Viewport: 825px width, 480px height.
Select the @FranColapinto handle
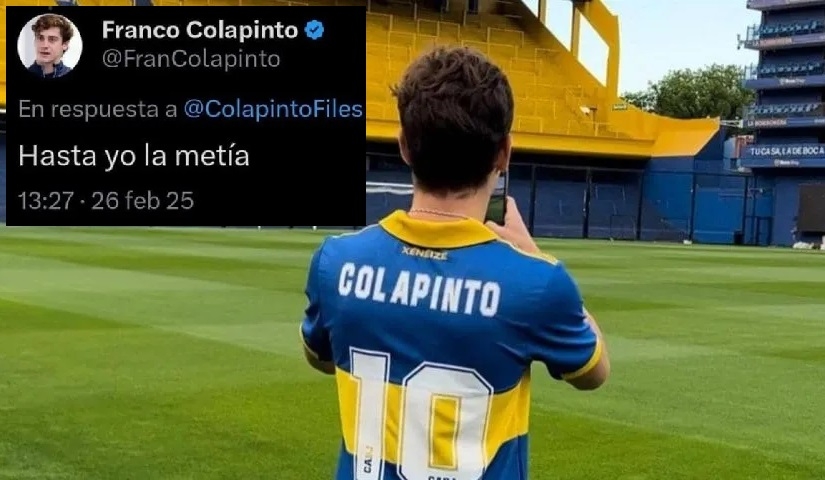(191, 59)
